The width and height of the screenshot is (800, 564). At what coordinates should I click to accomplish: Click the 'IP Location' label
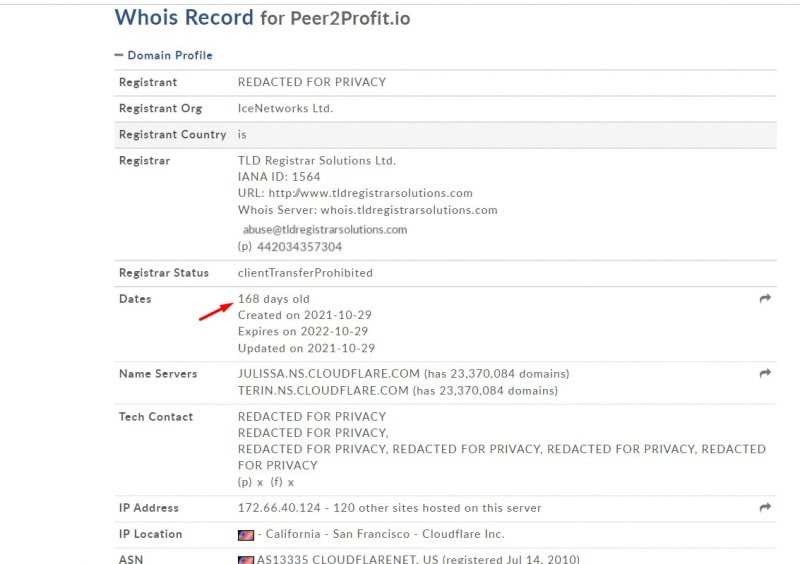click(151, 534)
